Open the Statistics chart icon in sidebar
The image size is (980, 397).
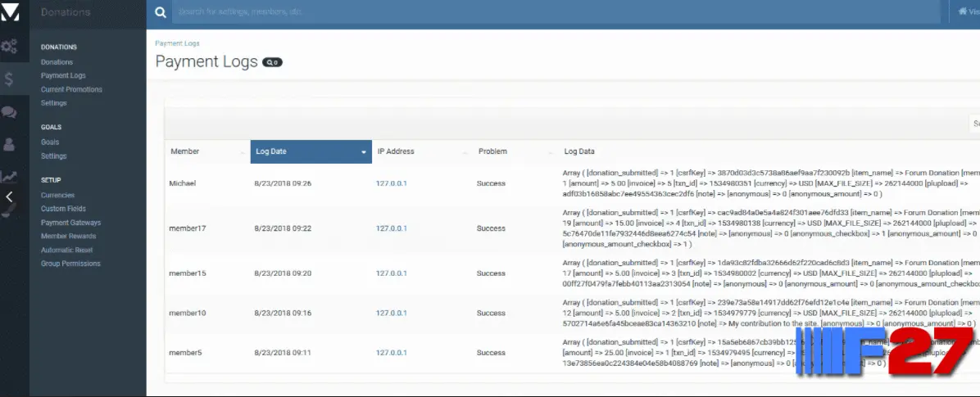tap(10, 176)
